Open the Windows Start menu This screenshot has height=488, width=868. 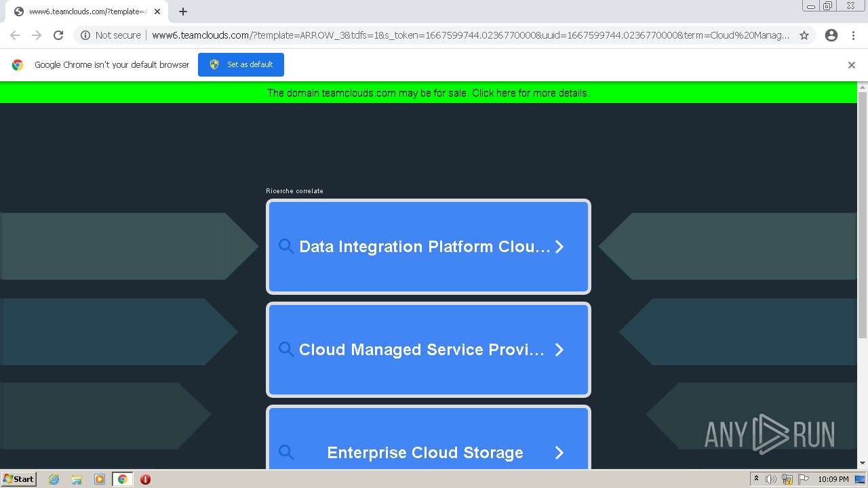19,479
